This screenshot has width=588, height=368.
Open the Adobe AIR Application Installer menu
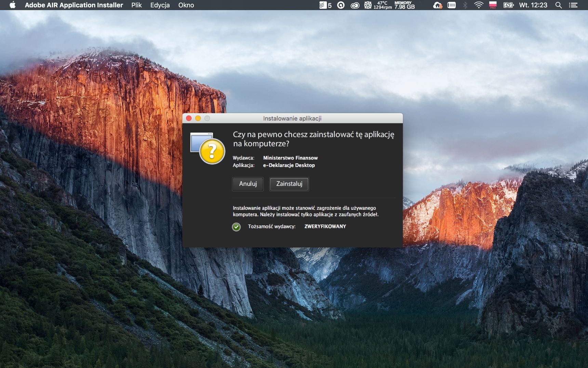coord(74,5)
